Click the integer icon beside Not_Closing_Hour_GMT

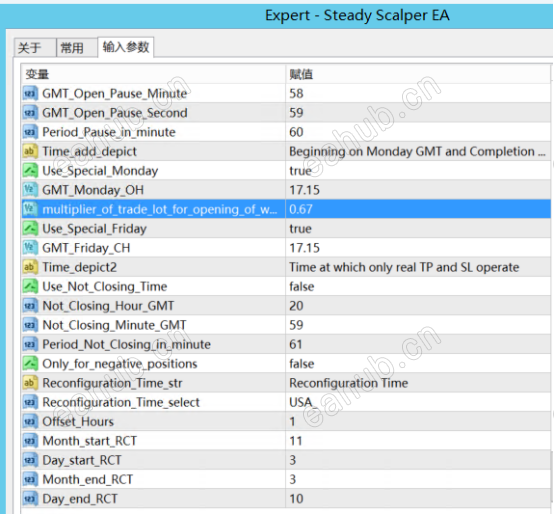(x=30, y=306)
